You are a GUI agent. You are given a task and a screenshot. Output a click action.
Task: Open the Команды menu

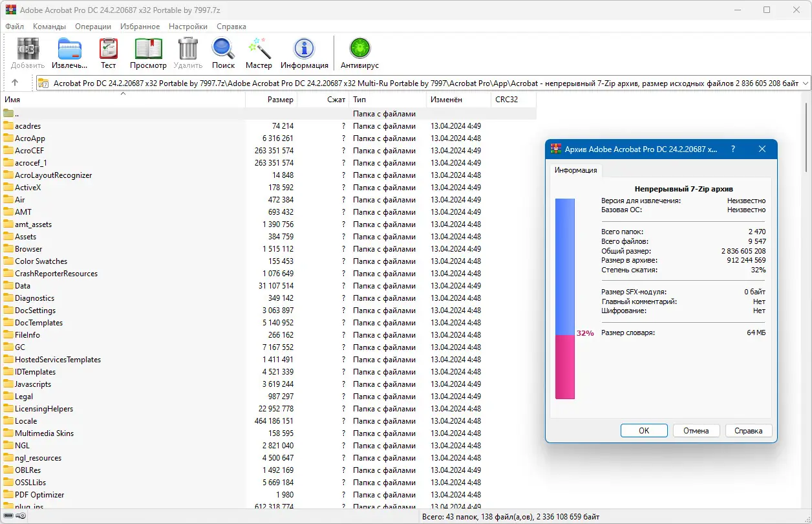point(50,27)
